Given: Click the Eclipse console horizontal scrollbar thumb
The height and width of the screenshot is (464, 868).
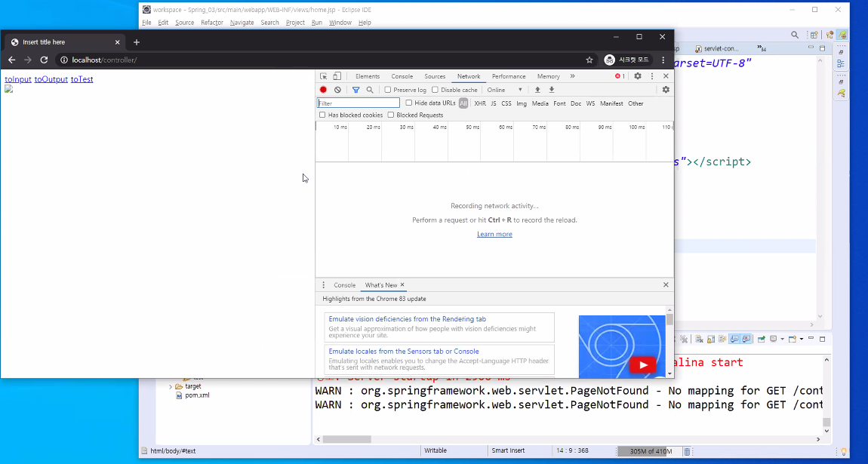Looking at the screenshot, I should (x=347, y=439).
